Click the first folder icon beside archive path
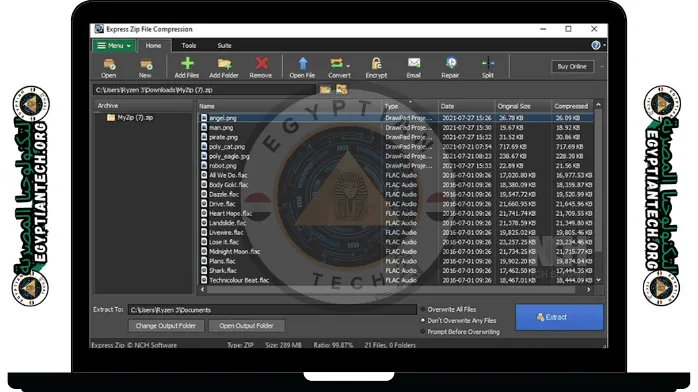The width and height of the screenshot is (698, 392). click(325, 89)
